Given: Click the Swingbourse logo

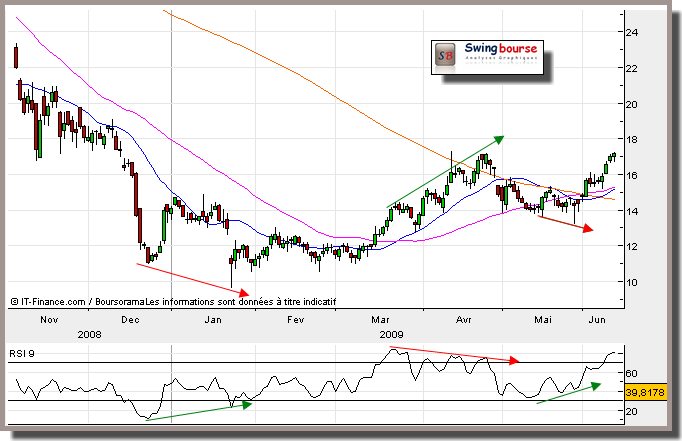Looking at the screenshot, I should tap(488, 57).
